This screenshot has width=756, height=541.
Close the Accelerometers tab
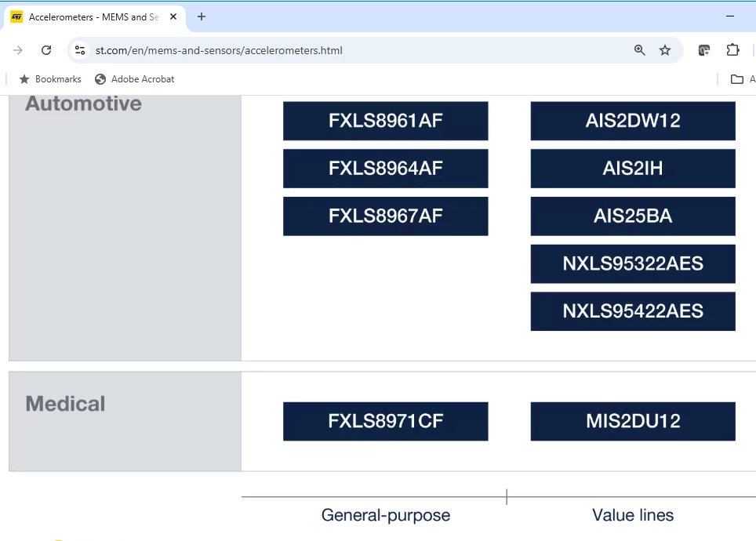173,17
